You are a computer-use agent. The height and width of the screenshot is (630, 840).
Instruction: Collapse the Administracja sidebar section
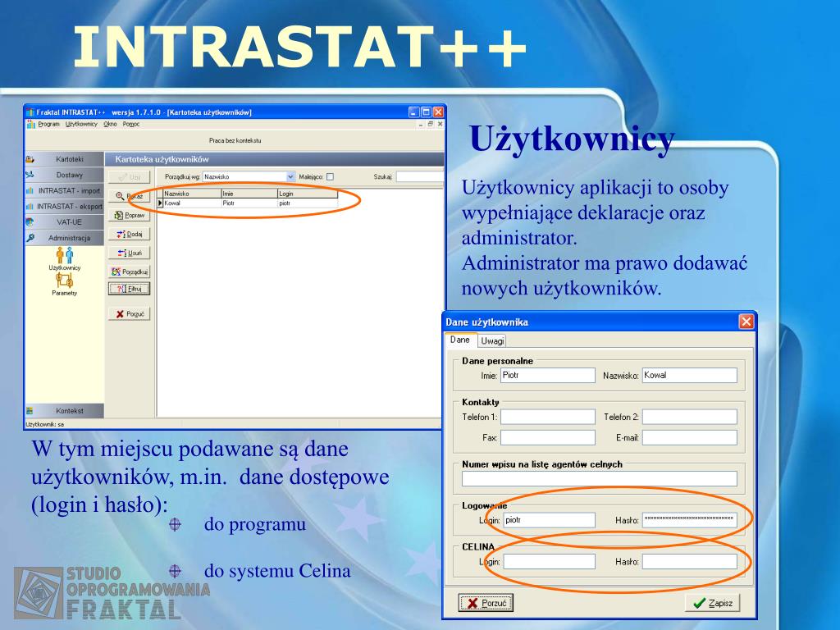pyautogui.click(x=65, y=237)
